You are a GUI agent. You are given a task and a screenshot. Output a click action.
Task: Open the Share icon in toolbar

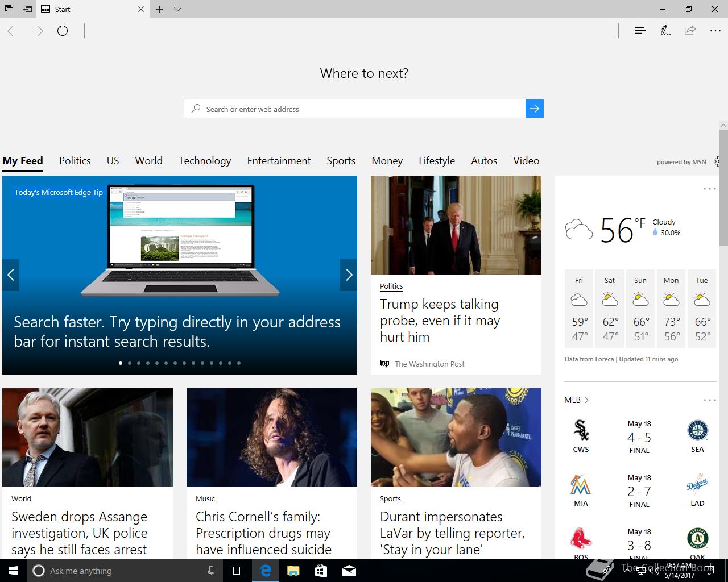(690, 31)
